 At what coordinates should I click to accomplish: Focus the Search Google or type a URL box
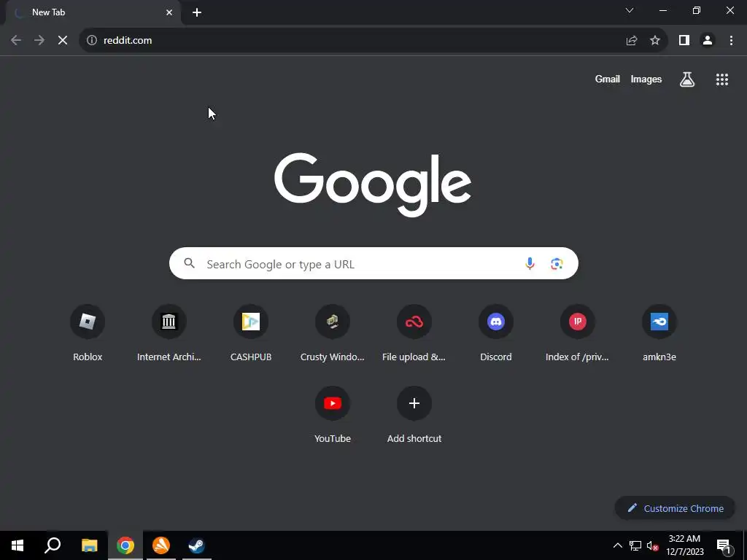point(373,263)
